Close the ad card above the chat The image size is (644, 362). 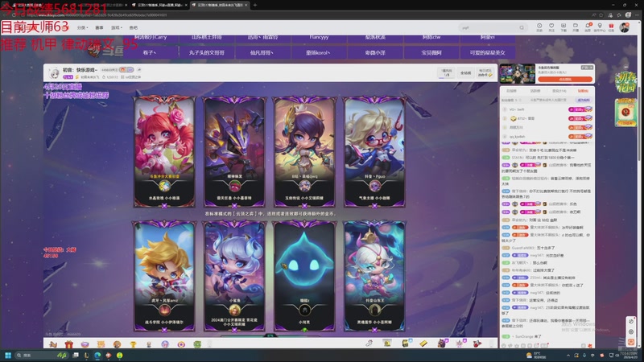pos(591,67)
